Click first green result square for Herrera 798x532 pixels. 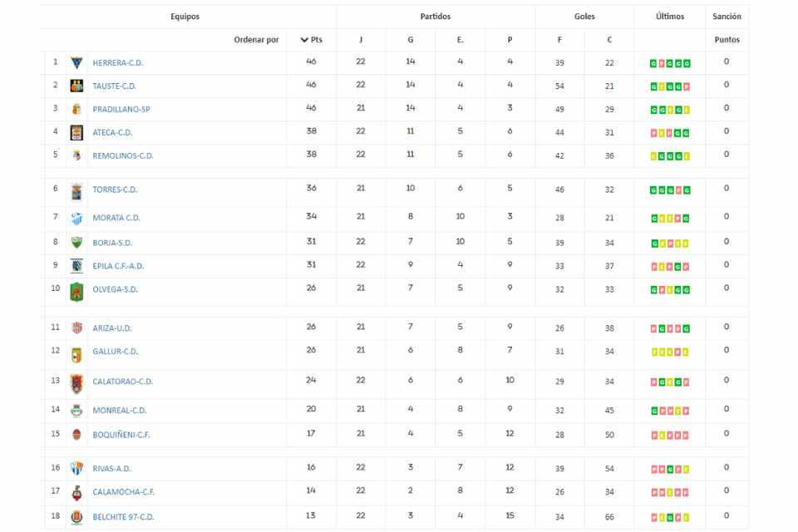click(x=653, y=64)
